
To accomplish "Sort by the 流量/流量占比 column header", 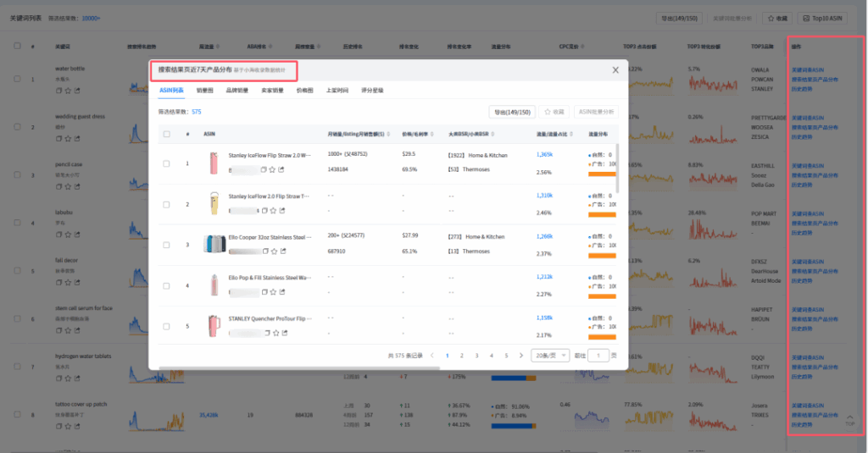I will (552, 134).
